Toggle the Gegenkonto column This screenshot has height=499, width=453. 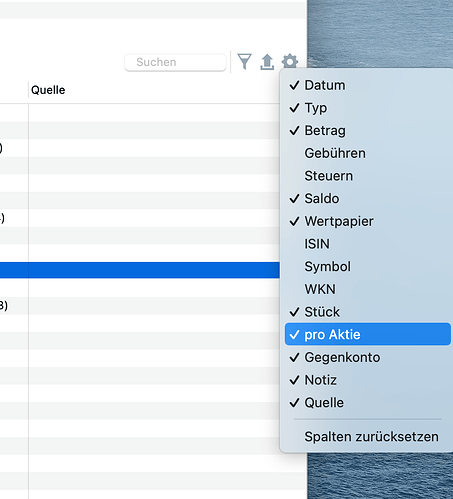point(368,357)
